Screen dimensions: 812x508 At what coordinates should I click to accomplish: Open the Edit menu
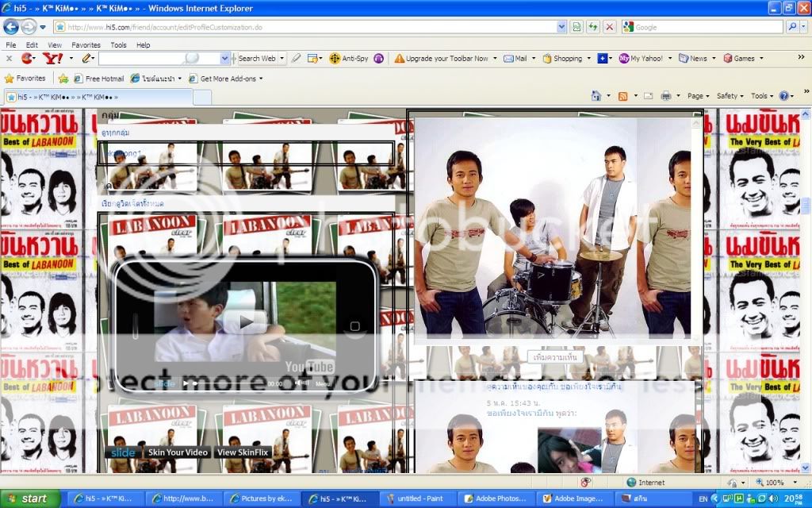(x=32, y=45)
